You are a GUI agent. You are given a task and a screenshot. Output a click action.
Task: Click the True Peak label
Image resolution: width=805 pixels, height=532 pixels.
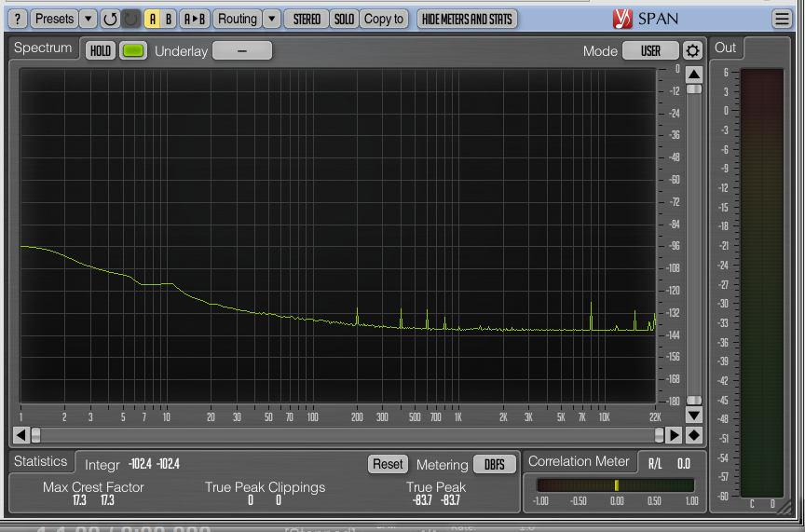(x=436, y=486)
